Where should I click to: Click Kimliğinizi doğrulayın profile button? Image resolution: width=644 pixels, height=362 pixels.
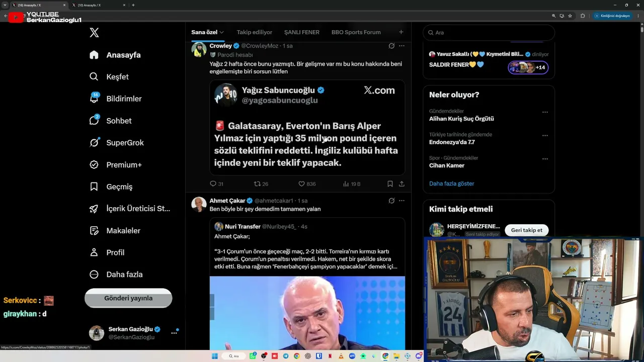point(612,16)
